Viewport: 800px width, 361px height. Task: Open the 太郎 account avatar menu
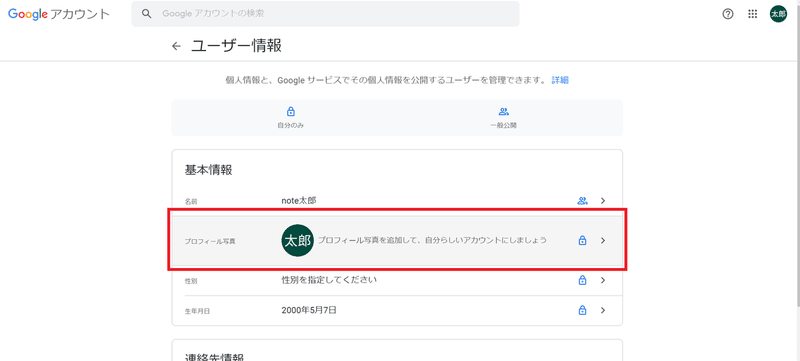click(x=778, y=14)
